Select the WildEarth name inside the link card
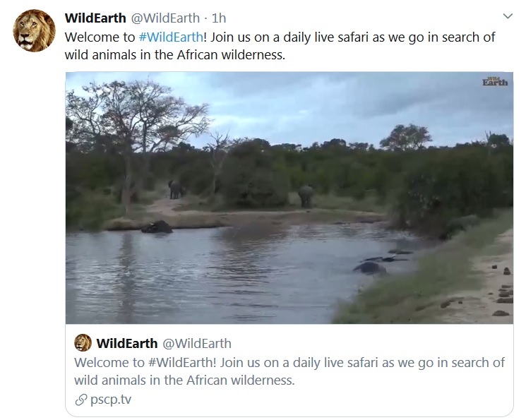This screenshot has height=420, width=526. pos(127,344)
